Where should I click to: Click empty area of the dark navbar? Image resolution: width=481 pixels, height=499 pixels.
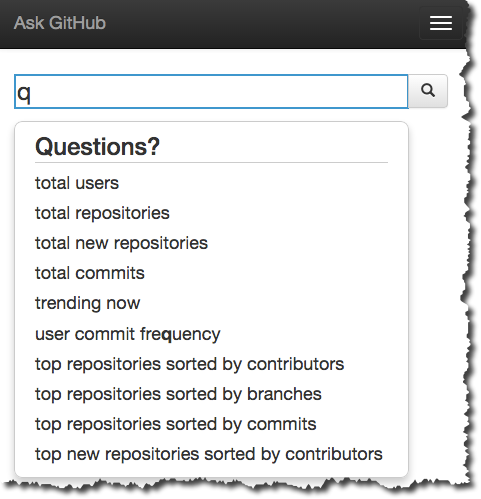point(260,23)
